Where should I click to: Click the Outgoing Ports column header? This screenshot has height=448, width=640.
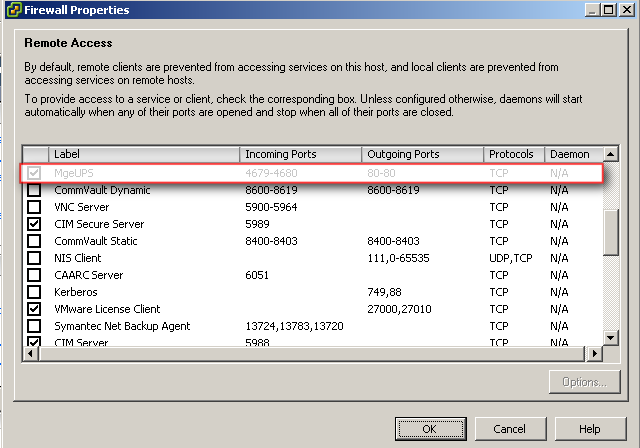422,154
